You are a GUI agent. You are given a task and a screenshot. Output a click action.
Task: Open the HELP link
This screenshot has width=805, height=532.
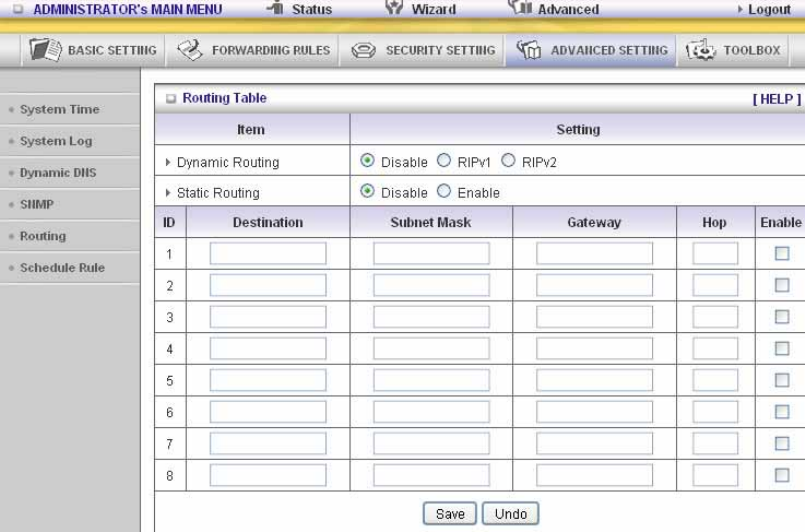point(777,99)
